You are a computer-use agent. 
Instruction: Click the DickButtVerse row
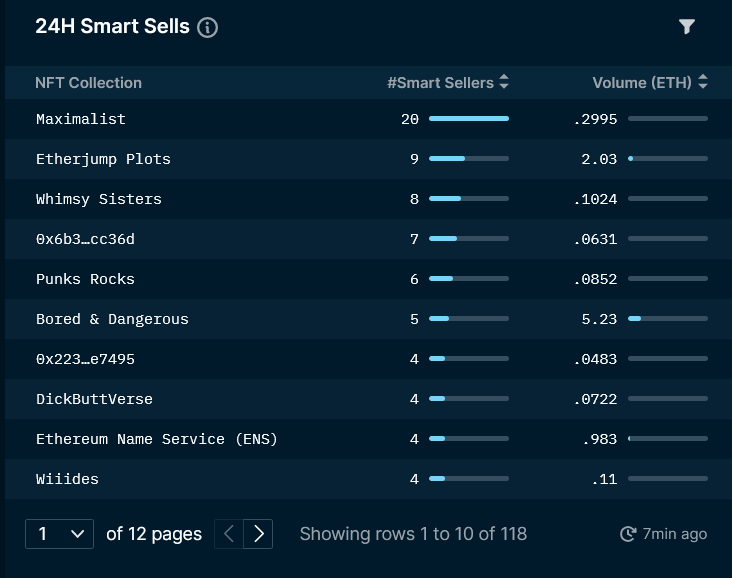(x=368, y=399)
